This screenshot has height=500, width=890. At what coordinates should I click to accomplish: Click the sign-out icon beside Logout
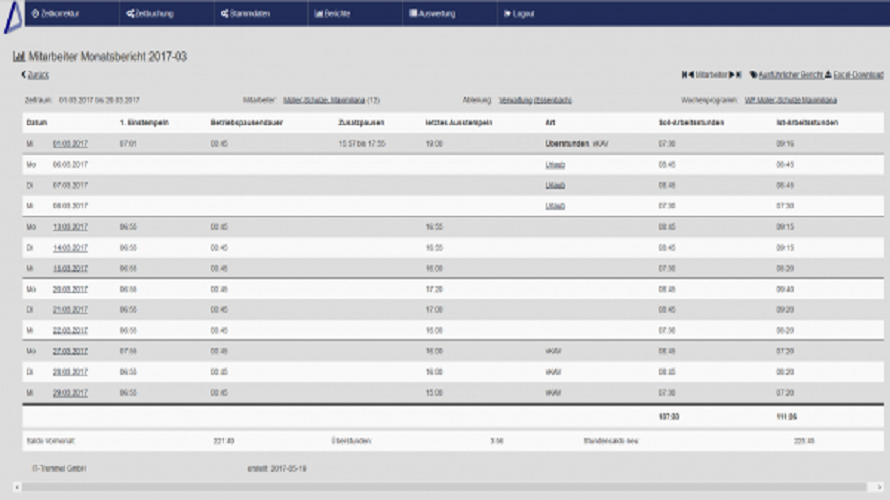coord(507,14)
